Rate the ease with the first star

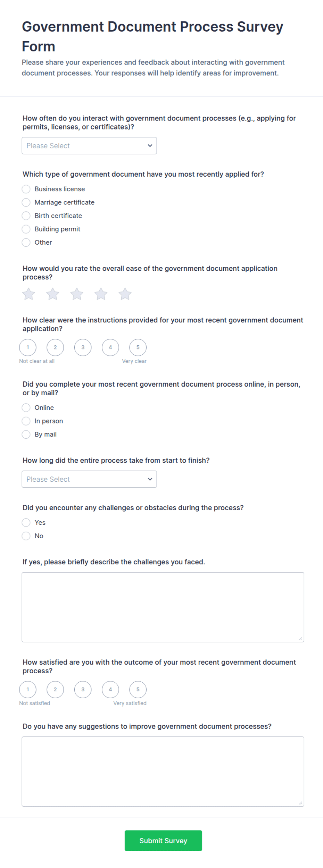pos(28,294)
